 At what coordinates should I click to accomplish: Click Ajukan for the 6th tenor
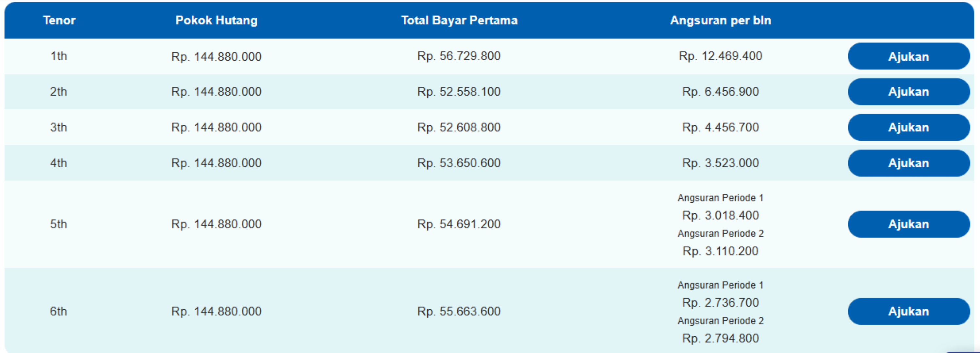pos(908,311)
